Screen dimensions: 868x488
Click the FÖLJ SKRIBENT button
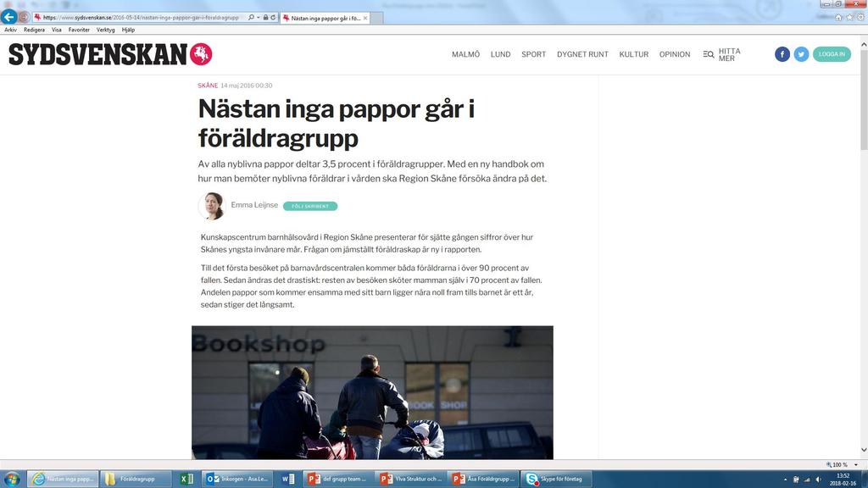pyautogui.click(x=310, y=207)
